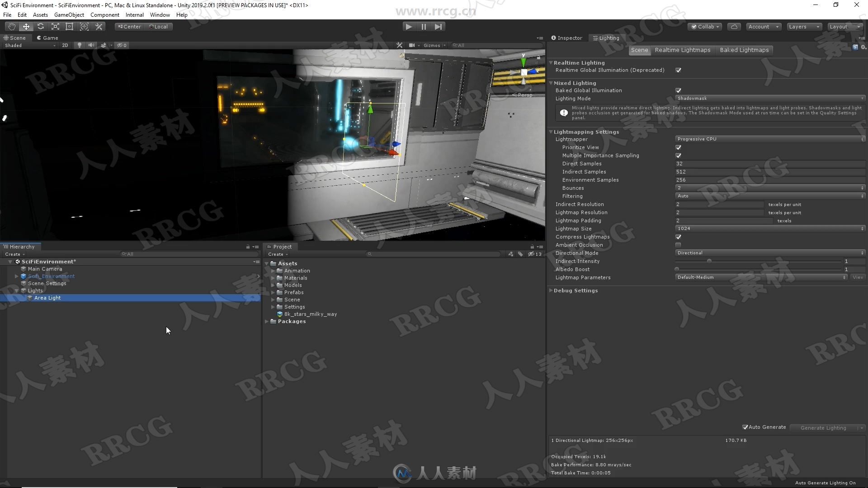The image size is (868, 488).
Task: Switch to Baked Lightmaps tab
Action: point(744,49)
